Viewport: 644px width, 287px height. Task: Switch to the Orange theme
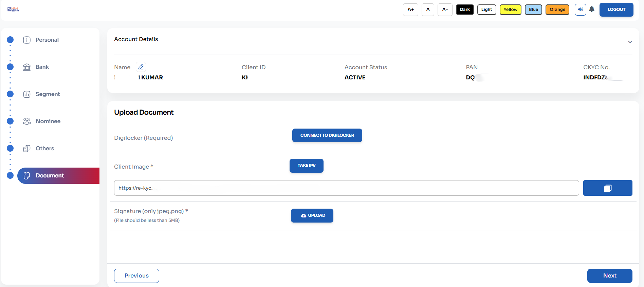point(557,9)
